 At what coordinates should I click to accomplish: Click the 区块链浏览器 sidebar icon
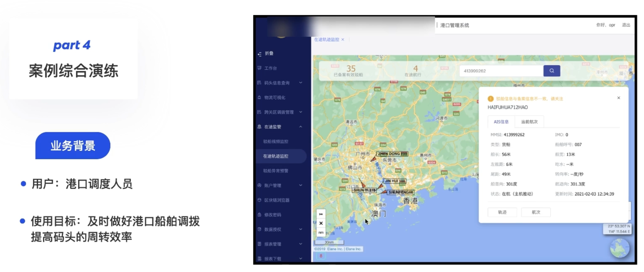tap(259, 200)
